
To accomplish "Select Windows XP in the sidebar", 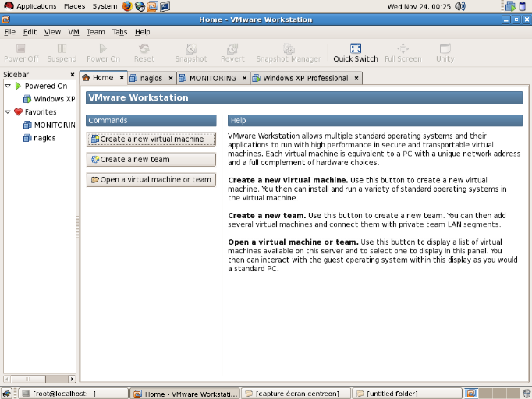I will [x=49, y=99].
